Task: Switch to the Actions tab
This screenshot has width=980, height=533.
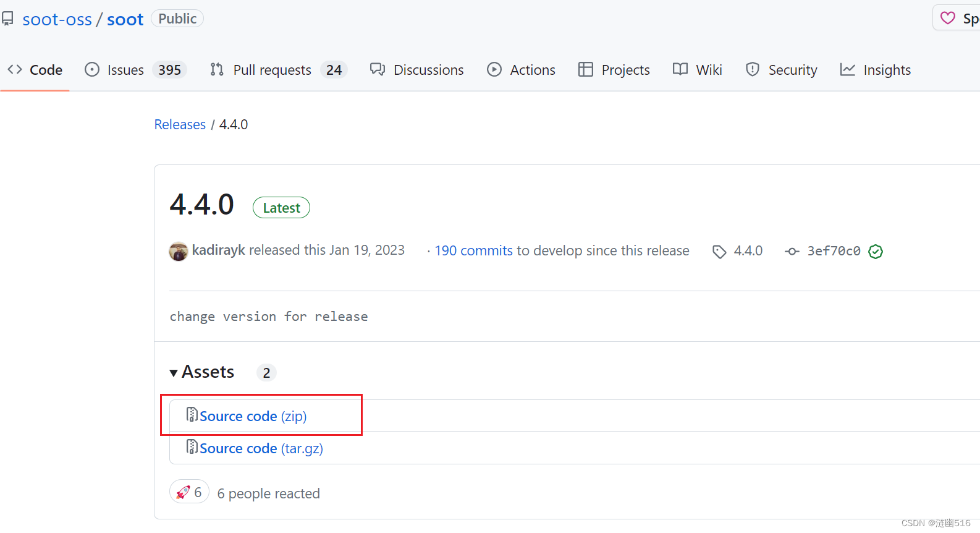Action: [521, 70]
